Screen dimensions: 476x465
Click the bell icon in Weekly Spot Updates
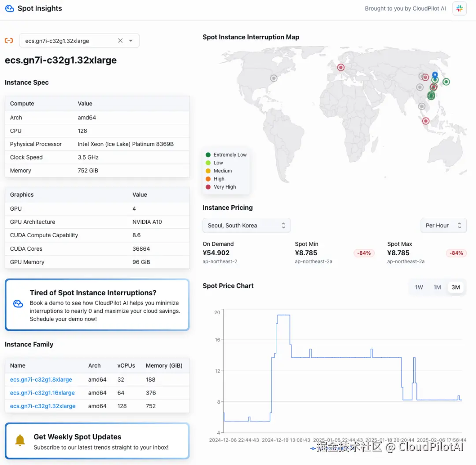click(20, 440)
